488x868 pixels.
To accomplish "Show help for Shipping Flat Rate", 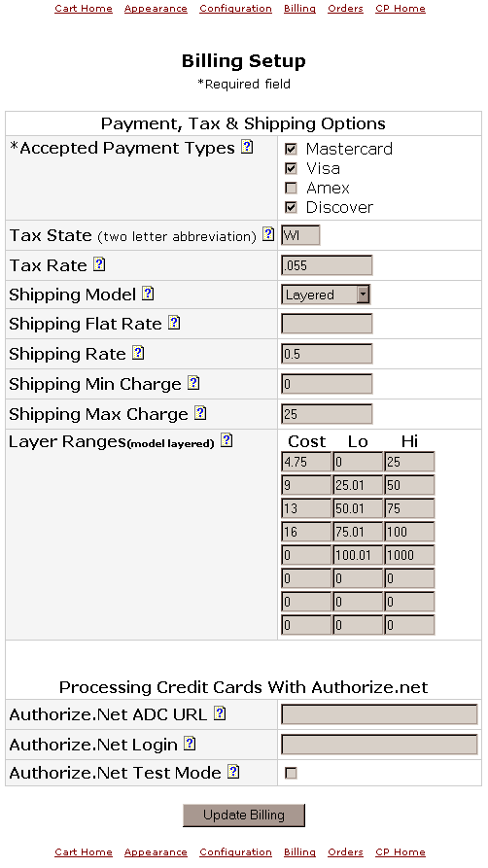I will click(x=174, y=323).
